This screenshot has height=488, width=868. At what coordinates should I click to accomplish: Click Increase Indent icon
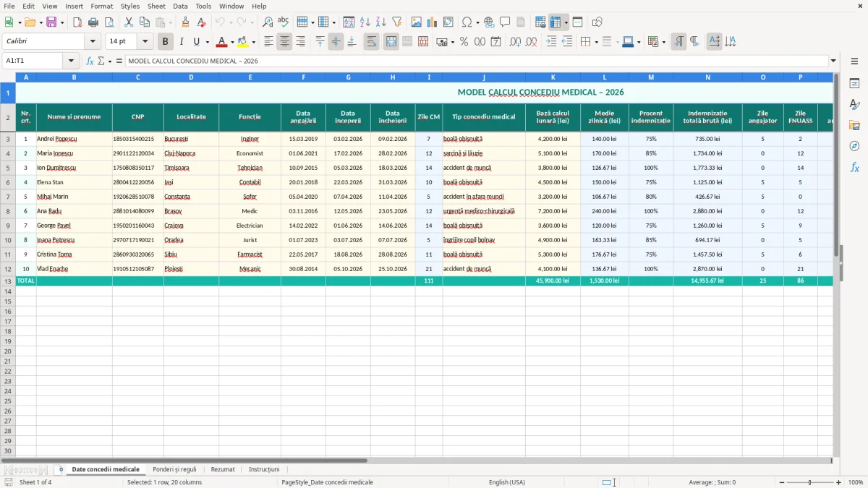[x=551, y=42]
